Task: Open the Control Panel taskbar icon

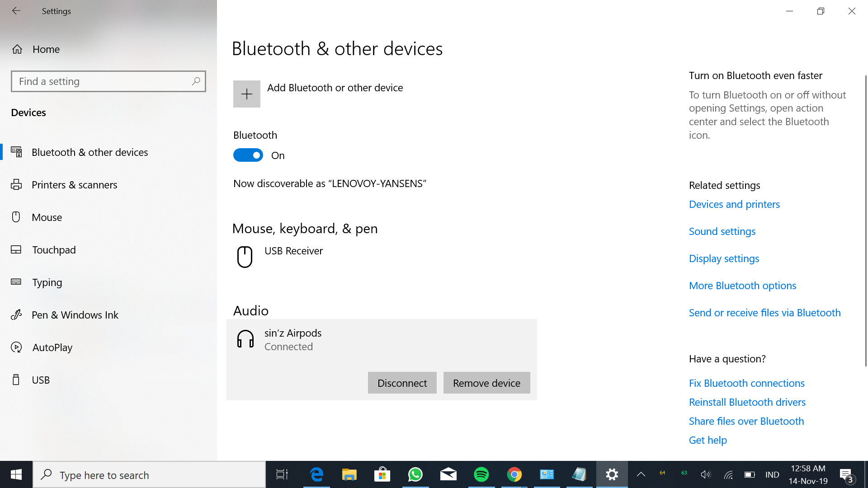Action: pos(547,474)
